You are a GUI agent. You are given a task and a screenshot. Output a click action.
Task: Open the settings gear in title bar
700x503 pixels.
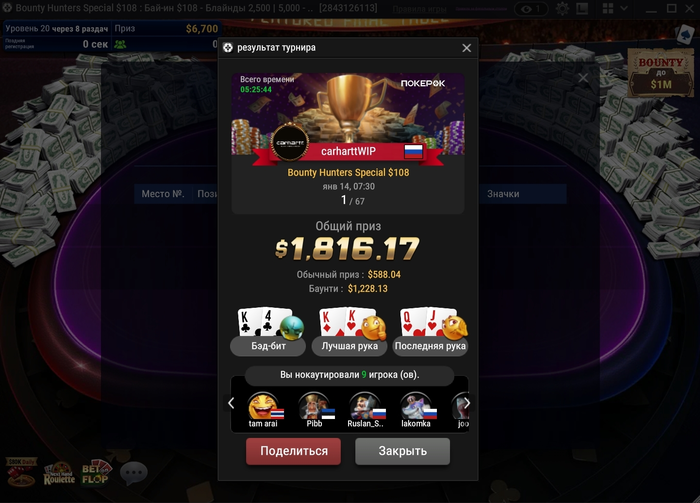pos(562,8)
